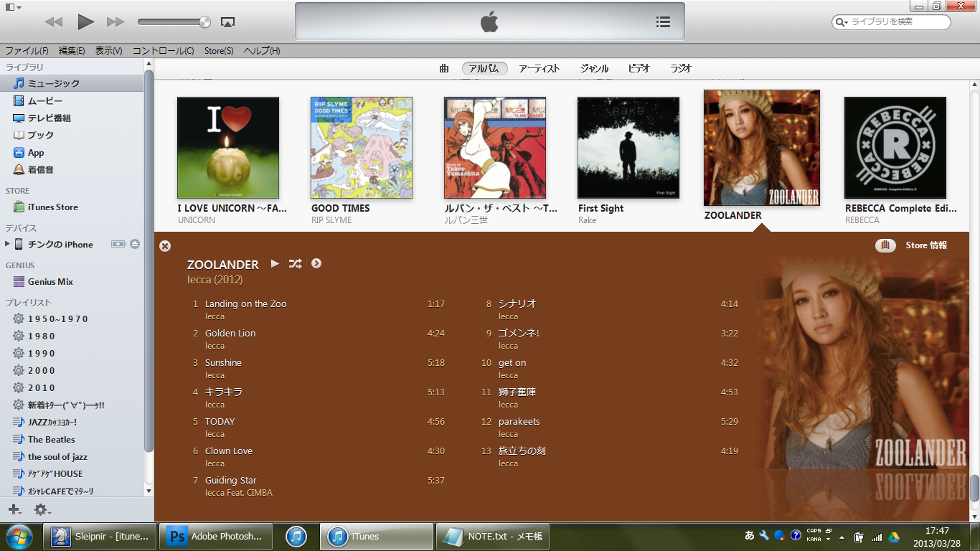The width and height of the screenshot is (980, 551).
Task: Expand the チンクの iPhone device triangle
Action: 7,244
